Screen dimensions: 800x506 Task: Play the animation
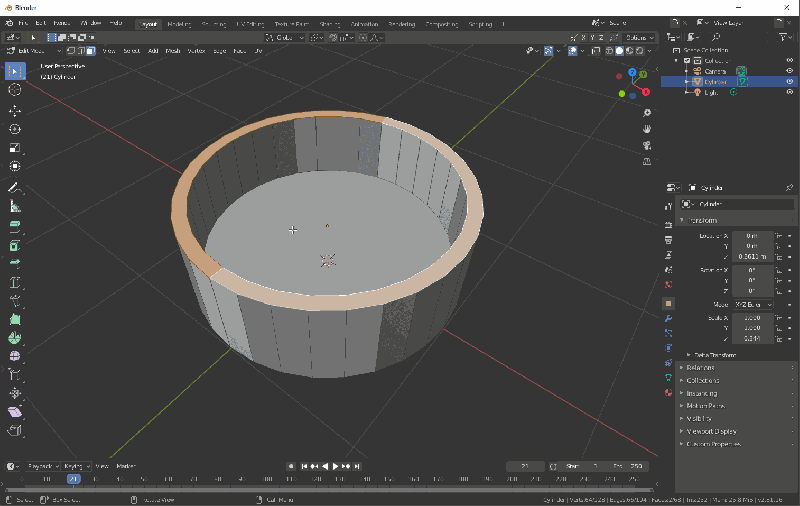point(335,466)
